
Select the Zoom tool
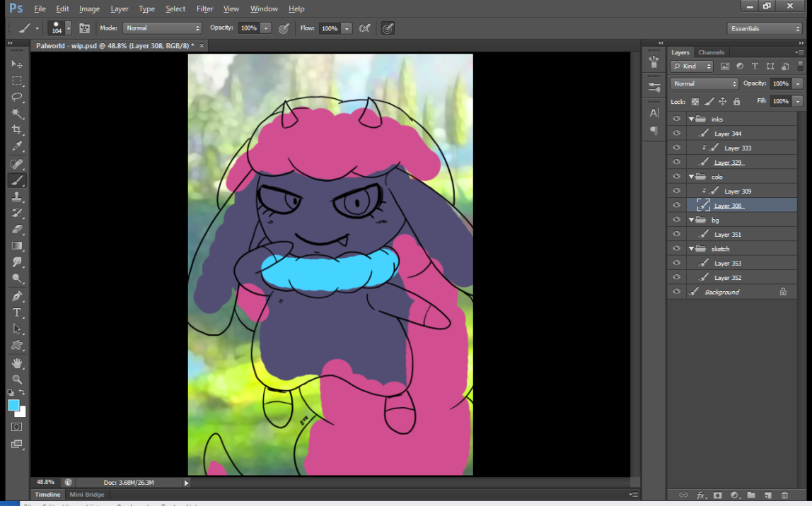click(17, 379)
